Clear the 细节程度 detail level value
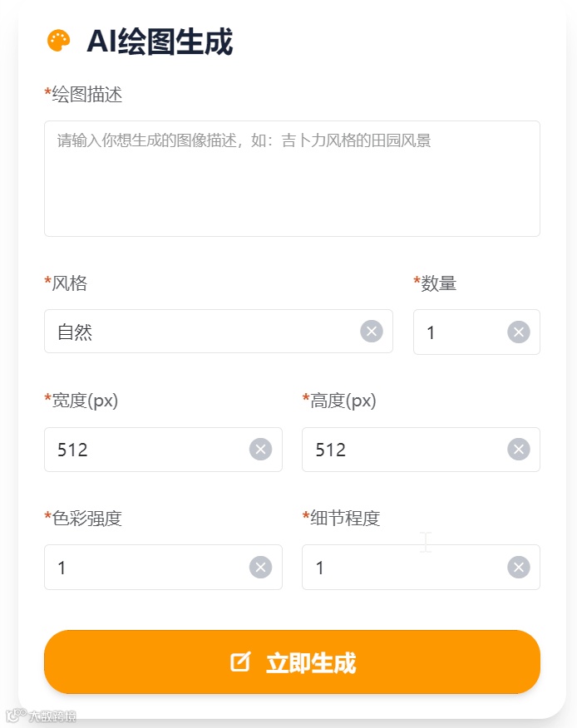The image size is (577, 728). point(517,567)
